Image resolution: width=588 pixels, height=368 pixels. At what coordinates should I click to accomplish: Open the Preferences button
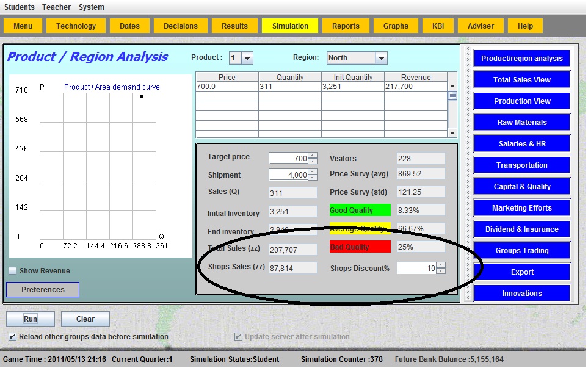pos(43,290)
